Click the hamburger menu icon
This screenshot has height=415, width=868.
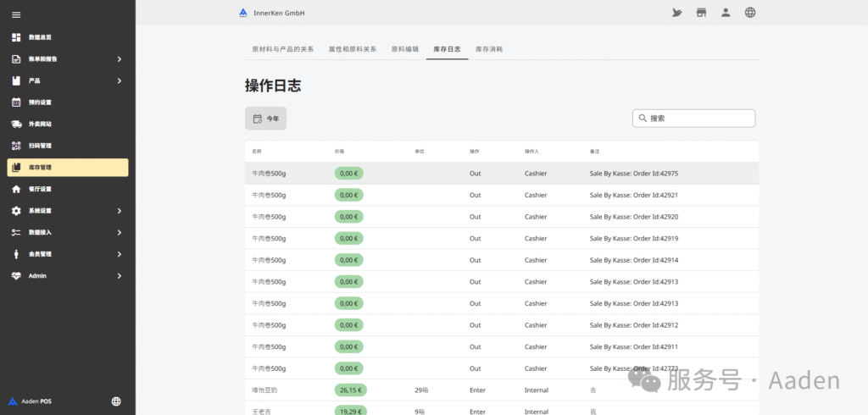coord(16,15)
